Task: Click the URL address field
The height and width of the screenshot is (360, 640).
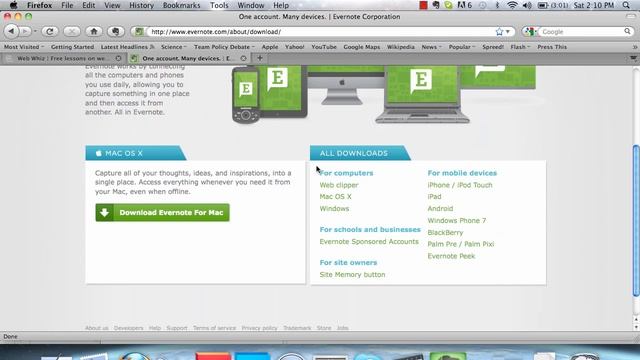Action: pyautogui.click(x=320, y=31)
